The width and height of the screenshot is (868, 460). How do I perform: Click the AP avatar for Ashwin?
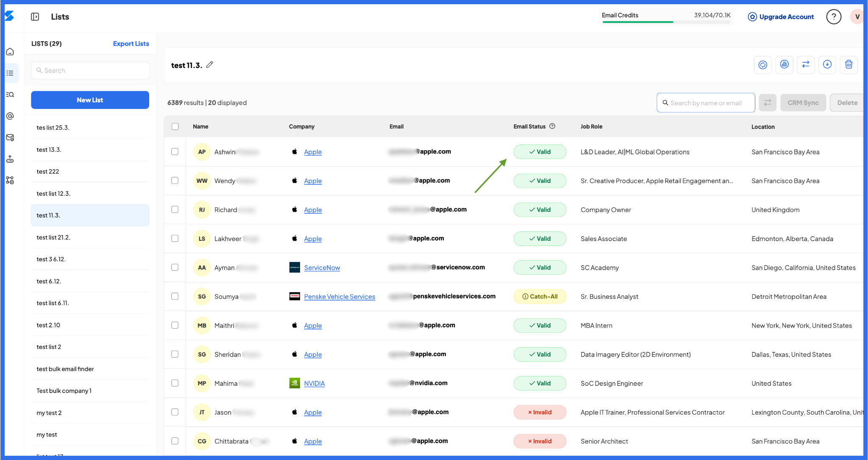click(x=202, y=152)
